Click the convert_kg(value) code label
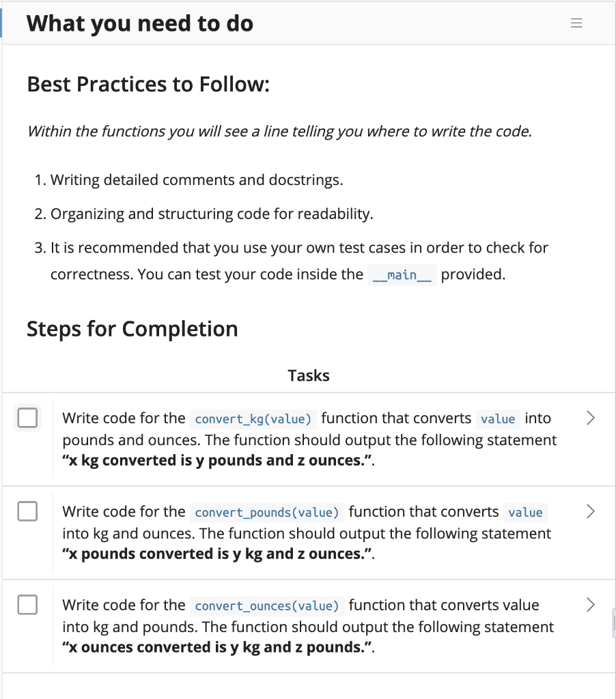 (253, 418)
